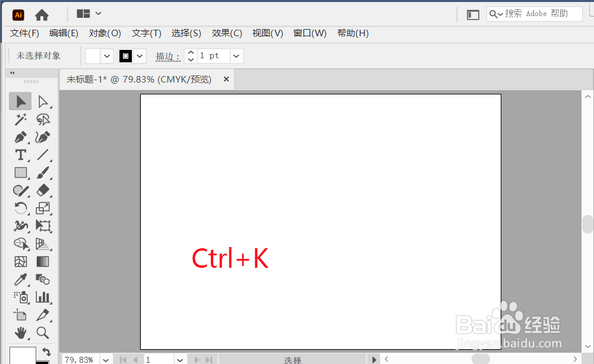594x364 pixels.
Task: Swap fill and stroke colors
Action: (46, 352)
